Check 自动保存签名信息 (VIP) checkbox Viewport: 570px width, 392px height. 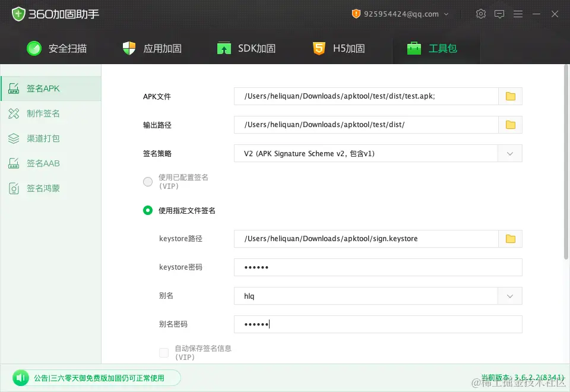coord(164,353)
